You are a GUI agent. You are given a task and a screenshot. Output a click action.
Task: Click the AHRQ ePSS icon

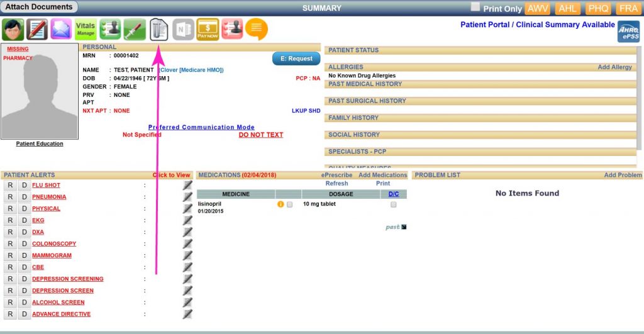(628, 32)
